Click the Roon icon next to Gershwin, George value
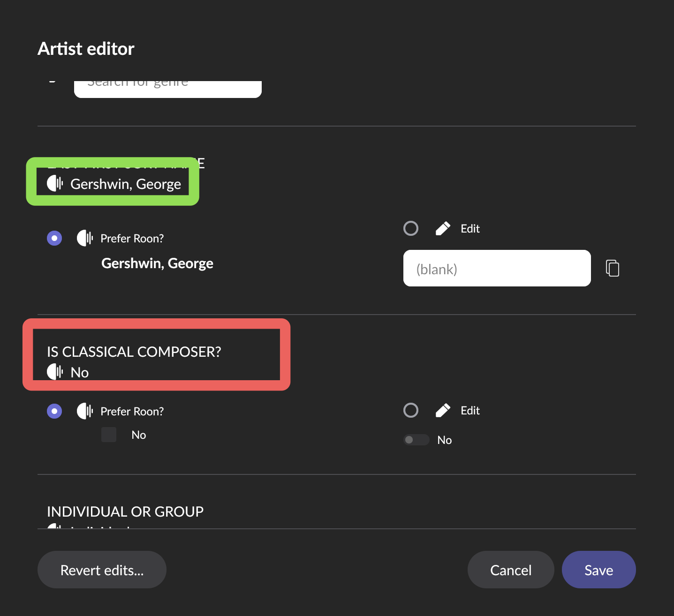The width and height of the screenshot is (674, 616). 55,183
